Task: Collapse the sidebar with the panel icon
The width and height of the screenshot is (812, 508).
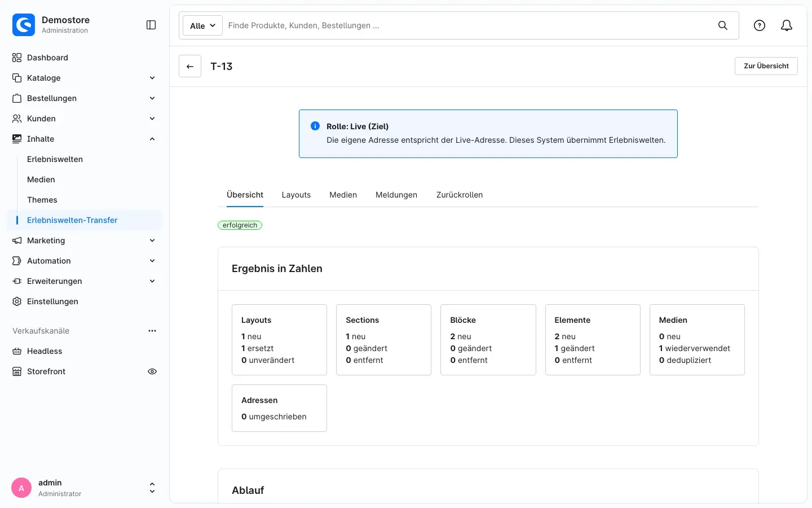Action: point(151,25)
